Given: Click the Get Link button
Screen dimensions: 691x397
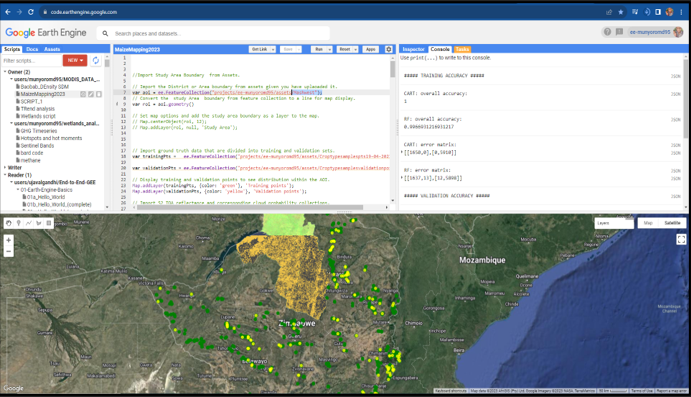Looking at the screenshot, I should [260, 49].
